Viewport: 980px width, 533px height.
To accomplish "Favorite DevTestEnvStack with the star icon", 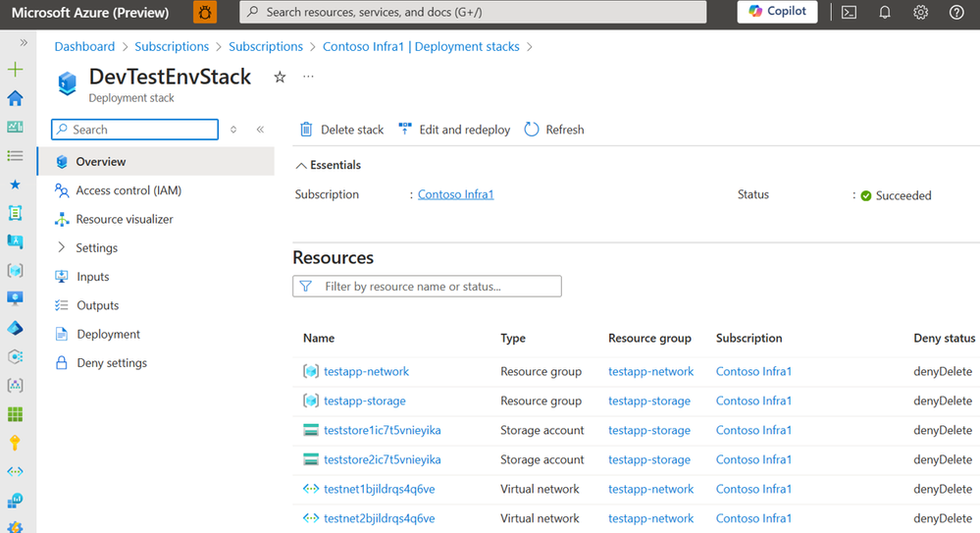I will [x=280, y=77].
